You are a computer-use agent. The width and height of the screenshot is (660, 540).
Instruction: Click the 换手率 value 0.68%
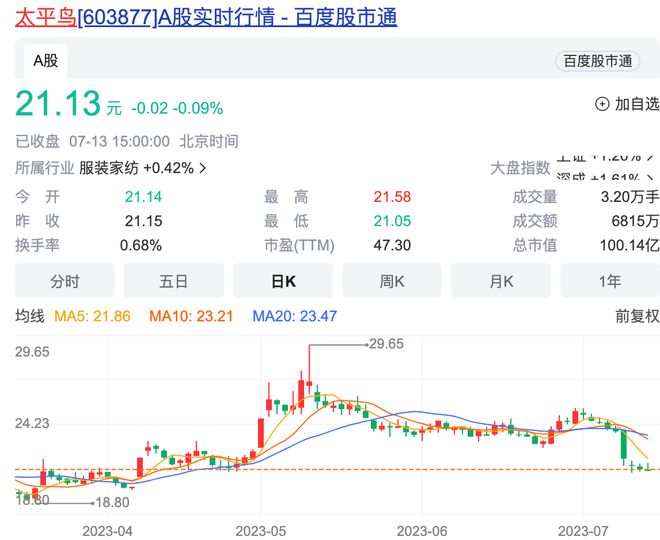pos(141,246)
